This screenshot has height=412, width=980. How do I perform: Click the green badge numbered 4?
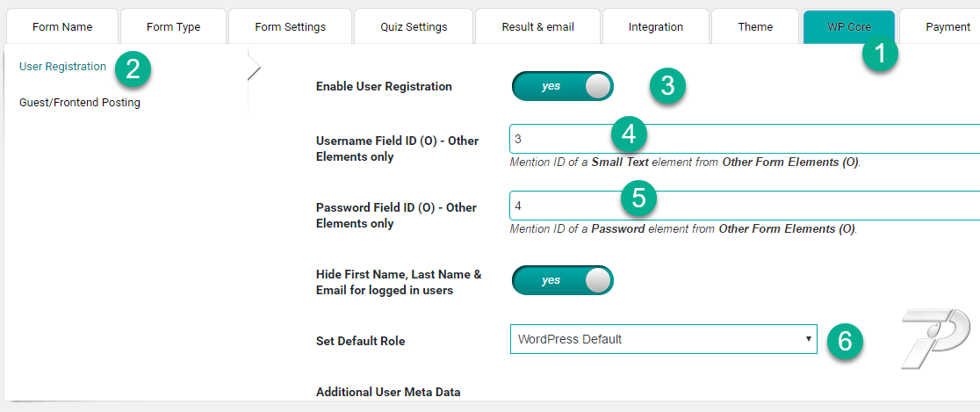628,134
